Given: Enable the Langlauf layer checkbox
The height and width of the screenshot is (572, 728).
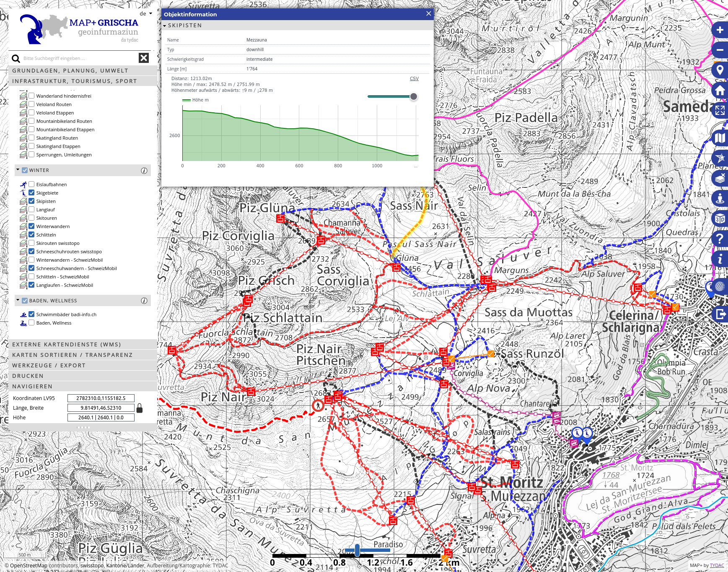Looking at the screenshot, I should [x=31, y=210].
